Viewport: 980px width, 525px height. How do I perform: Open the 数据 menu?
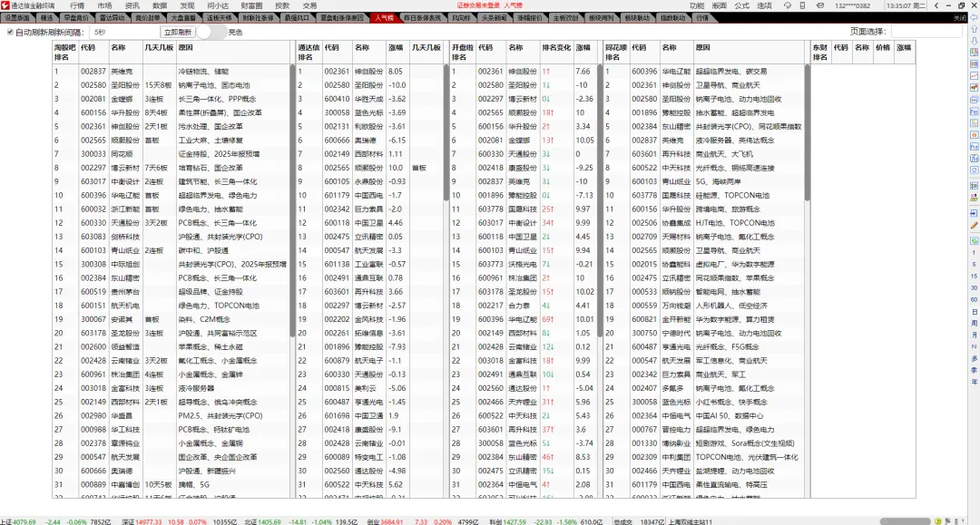[x=160, y=5]
